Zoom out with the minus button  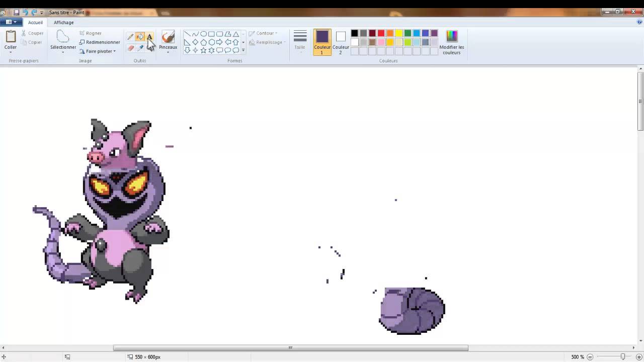590,357
